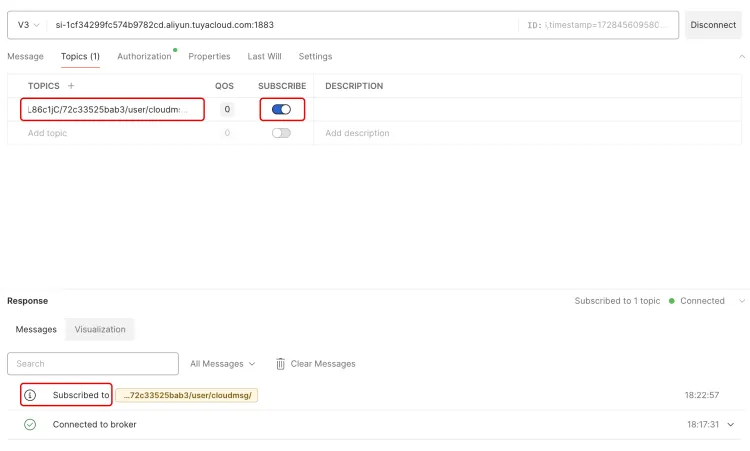Click the SUBSCRIBE column header

pyautogui.click(x=282, y=86)
